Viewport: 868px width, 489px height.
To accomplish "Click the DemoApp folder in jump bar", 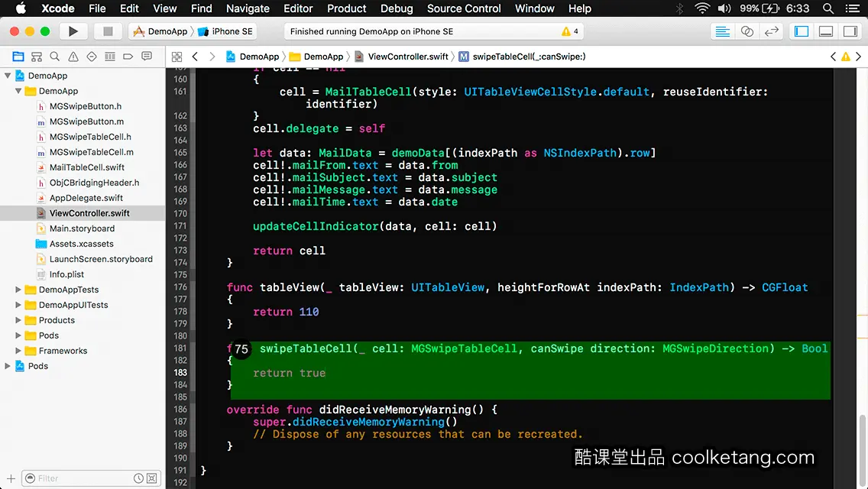I will [323, 57].
